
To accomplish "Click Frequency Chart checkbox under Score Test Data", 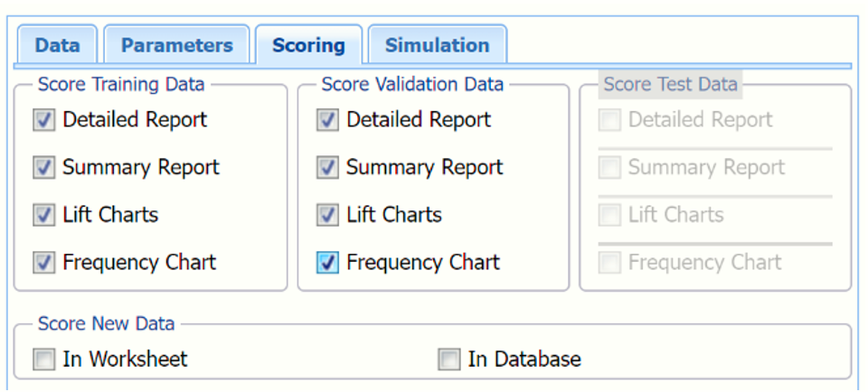I will (609, 263).
